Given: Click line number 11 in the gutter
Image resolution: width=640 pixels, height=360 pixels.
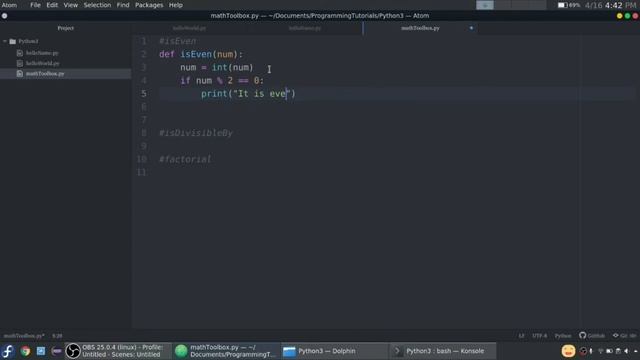Looking at the screenshot, I should click(x=141, y=172).
